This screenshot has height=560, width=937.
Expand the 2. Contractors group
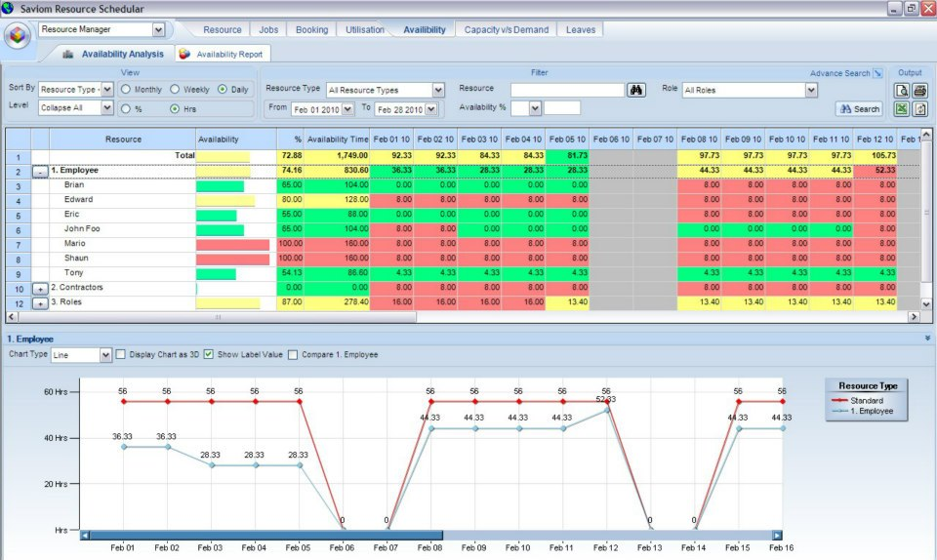point(40,289)
